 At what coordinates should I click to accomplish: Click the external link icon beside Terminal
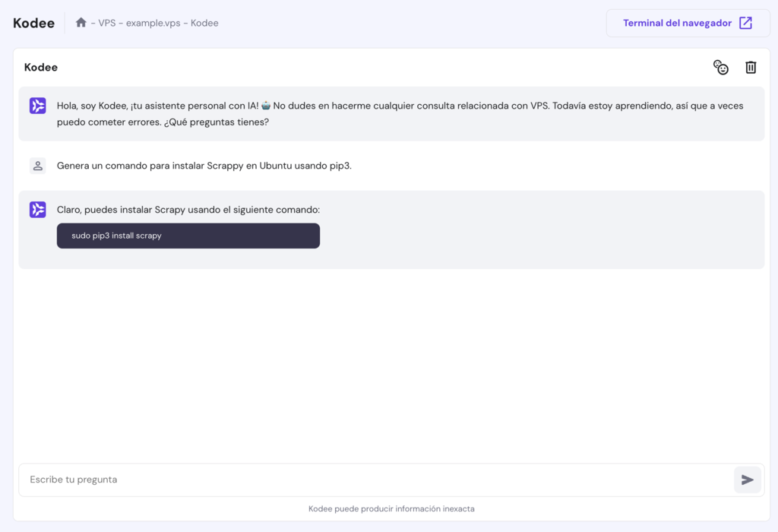(x=746, y=23)
